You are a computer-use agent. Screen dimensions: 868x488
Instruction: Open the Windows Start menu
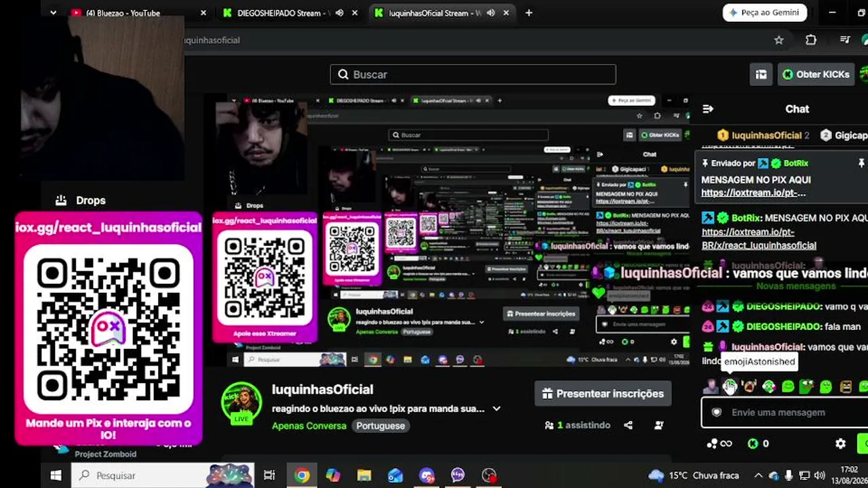point(56,476)
